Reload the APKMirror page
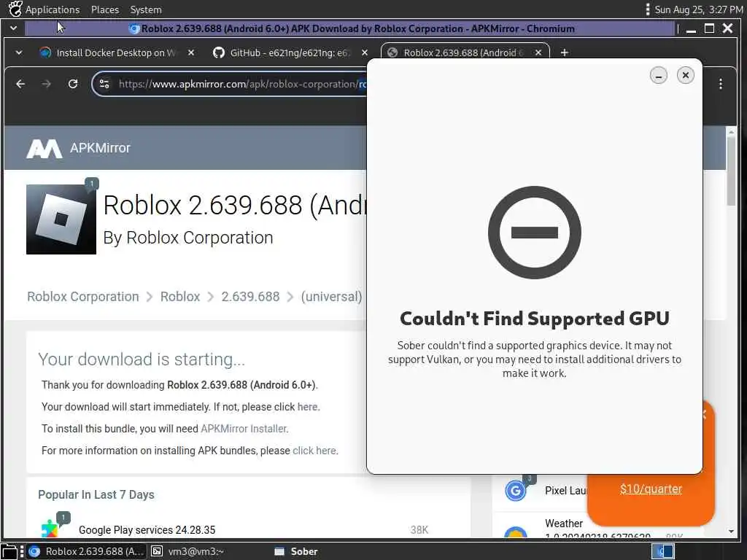The width and height of the screenshot is (747, 560). pyautogui.click(x=73, y=85)
